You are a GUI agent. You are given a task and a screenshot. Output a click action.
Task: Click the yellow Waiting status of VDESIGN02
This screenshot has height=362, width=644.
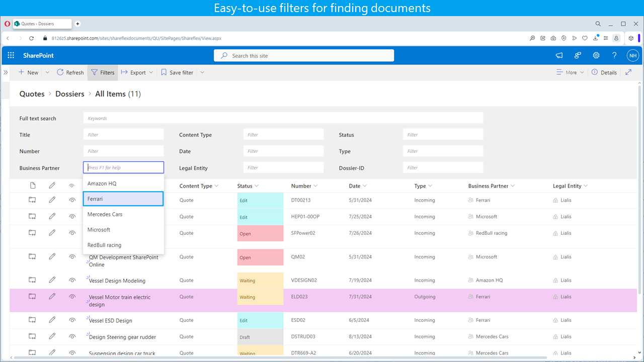coord(260,281)
